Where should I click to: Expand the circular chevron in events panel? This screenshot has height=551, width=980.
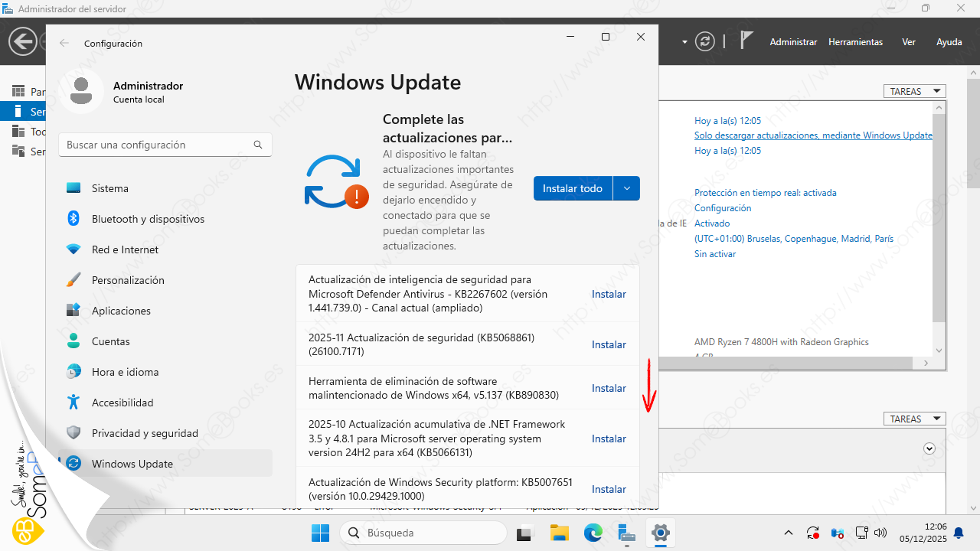(929, 448)
